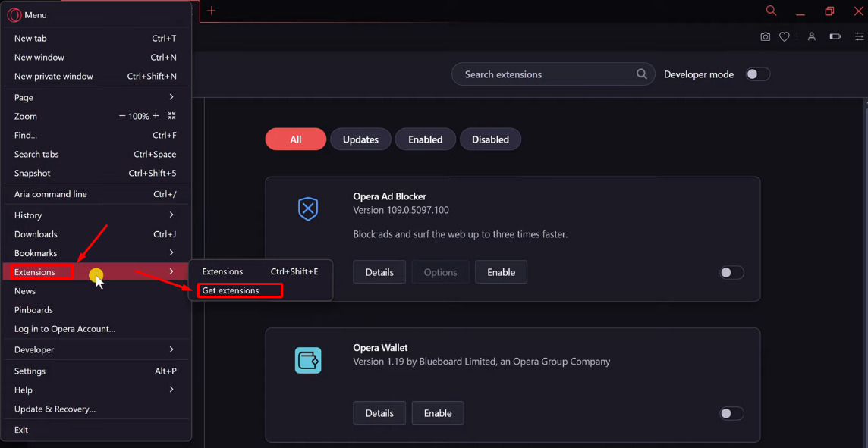This screenshot has height=448, width=868.
Task: Open the user profile icon
Action: click(x=812, y=36)
